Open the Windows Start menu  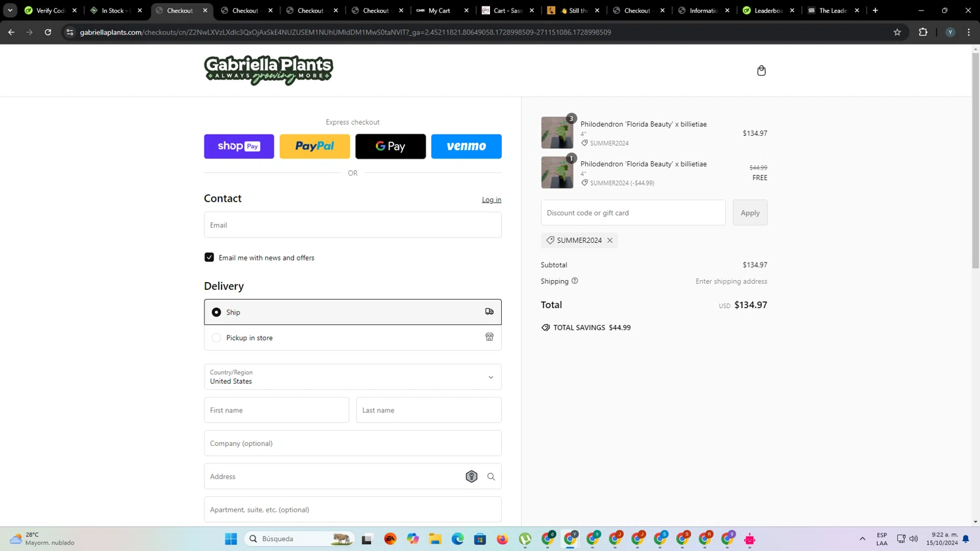[231, 539]
